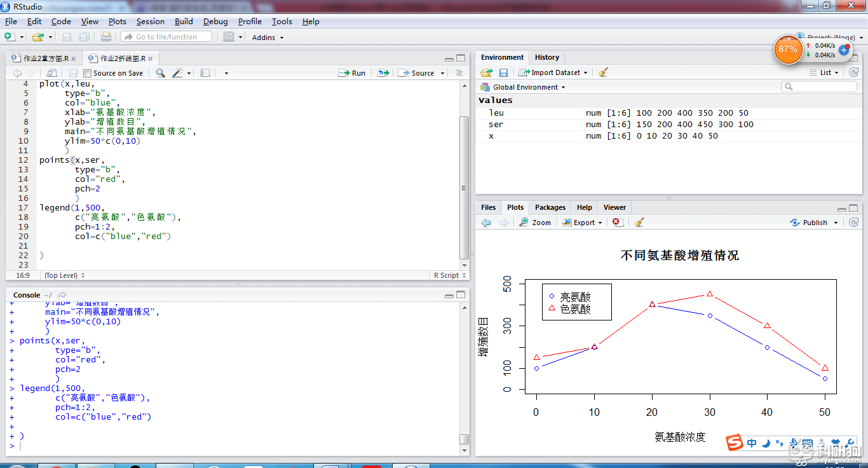Switch to the Files tab
Viewport: 868px width, 468px height.
point(489,207)
